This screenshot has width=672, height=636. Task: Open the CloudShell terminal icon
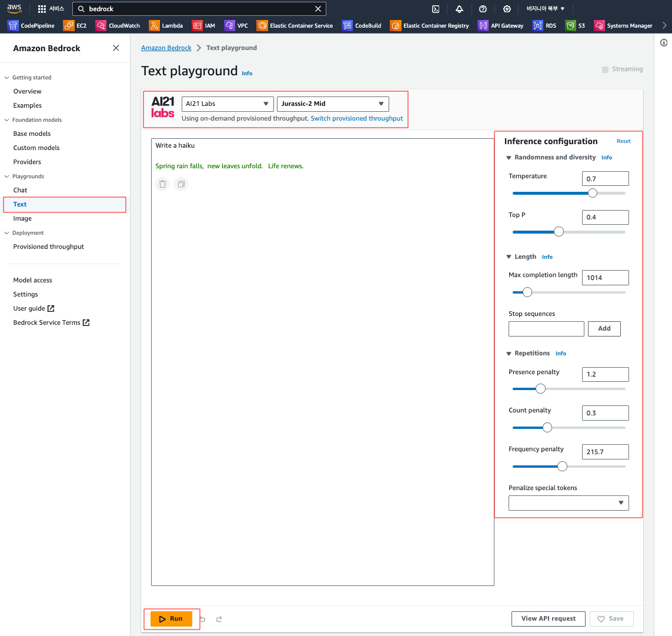point(436,9)
